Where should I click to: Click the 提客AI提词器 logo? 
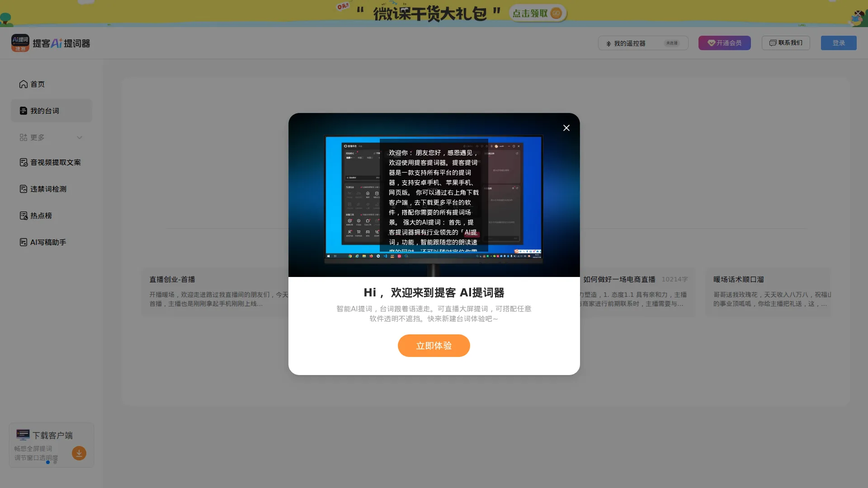51,43
